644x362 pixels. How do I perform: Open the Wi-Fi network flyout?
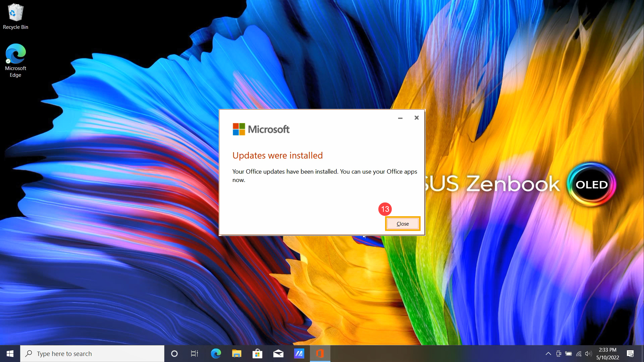tap(579, 354)
